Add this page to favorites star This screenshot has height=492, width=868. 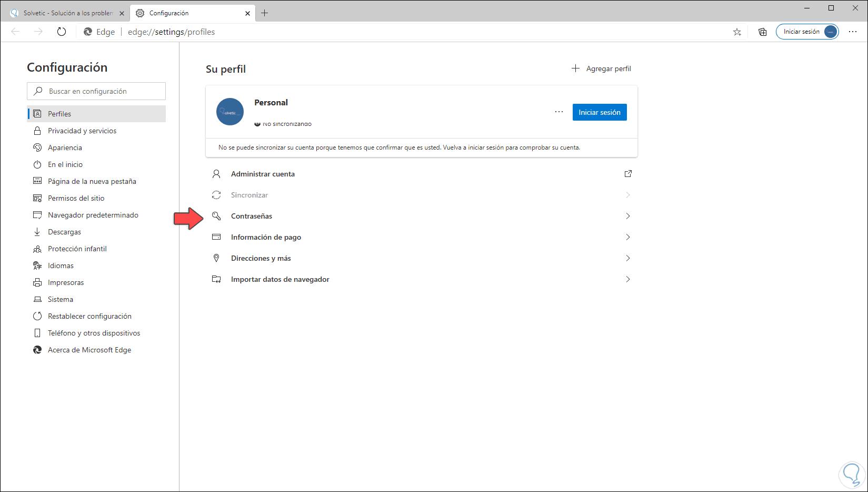737,32
